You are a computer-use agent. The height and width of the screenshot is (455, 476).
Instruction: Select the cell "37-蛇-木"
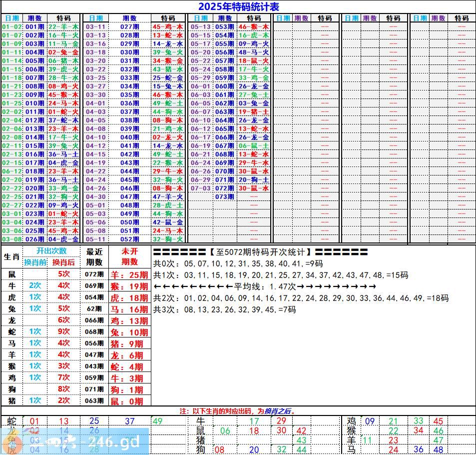coord(63,120)
